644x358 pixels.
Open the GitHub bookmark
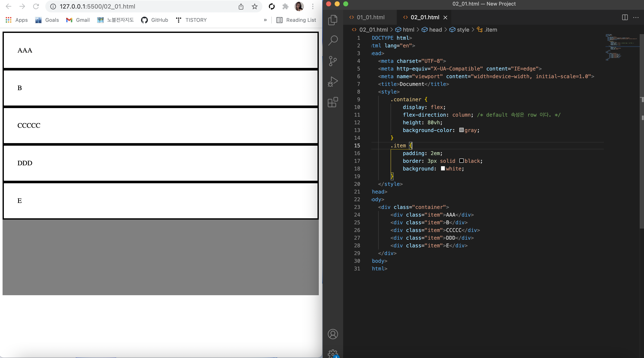click(x=155, y=20)
